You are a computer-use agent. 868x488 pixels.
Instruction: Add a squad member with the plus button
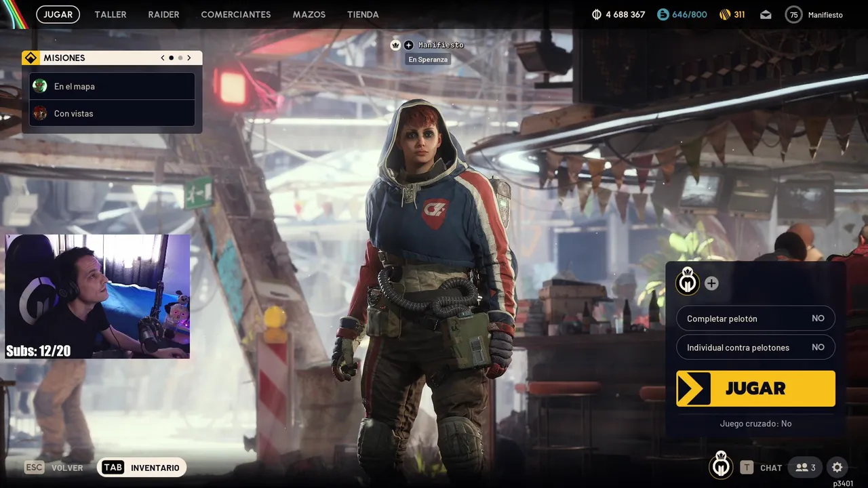point(711,283)
